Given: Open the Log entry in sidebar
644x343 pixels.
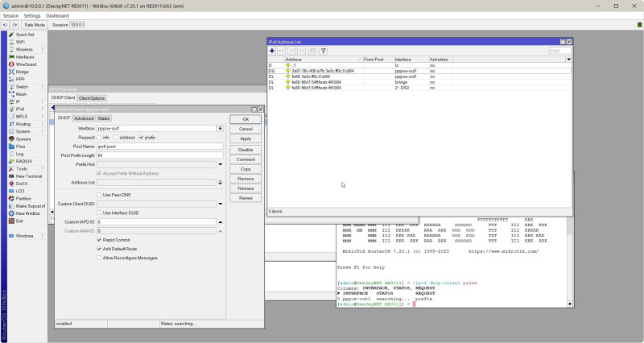Looking at the screenshot, I should click(x=19, y=154).
